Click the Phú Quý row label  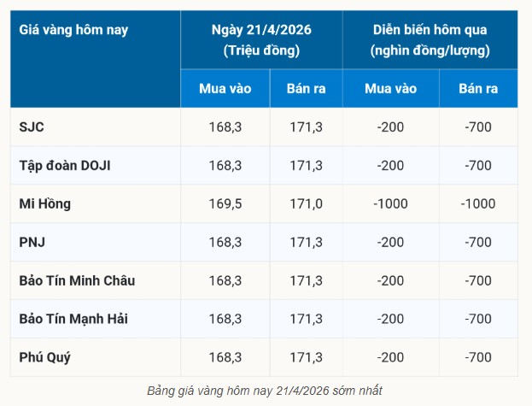click(47, 357)
